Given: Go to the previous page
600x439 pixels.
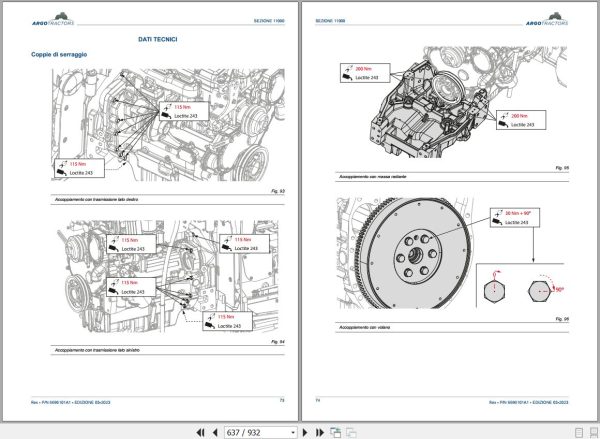Looking at the screenshot, I should click(215, 432).
